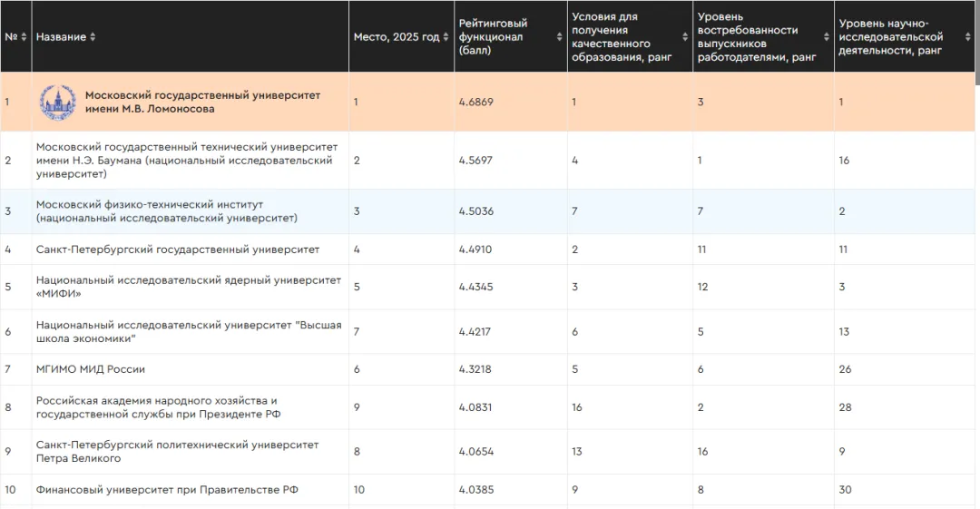Image resolution: width=980 pixels, height=509 pixels.
Task: Sort by Место, 2025 год arrows
Action: [446, 37]
